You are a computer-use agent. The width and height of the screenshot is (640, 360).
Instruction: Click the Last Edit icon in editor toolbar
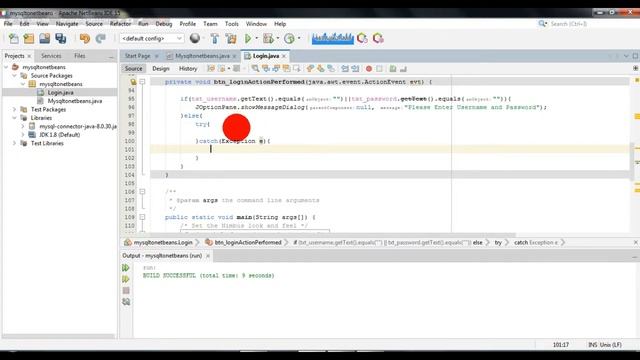click(211, 69)
